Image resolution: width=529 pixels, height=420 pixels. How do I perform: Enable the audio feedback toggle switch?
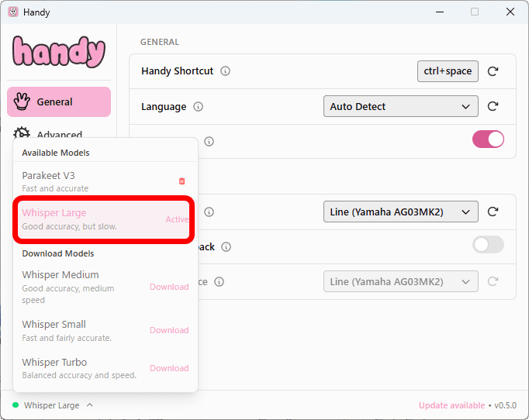click(488, 245)
